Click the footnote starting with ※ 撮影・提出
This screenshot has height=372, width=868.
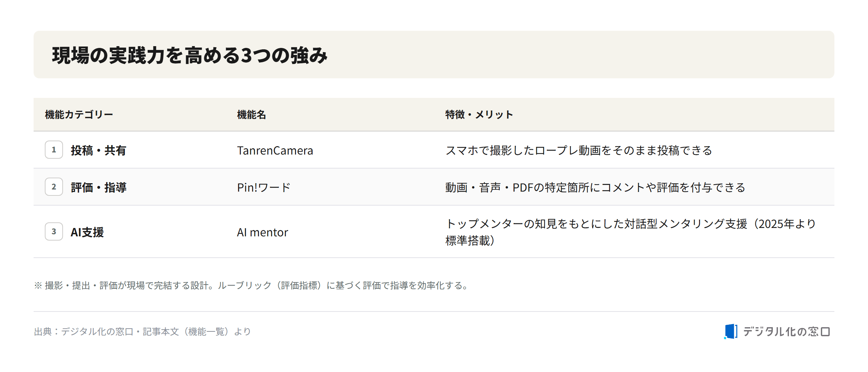pos(252,285)
